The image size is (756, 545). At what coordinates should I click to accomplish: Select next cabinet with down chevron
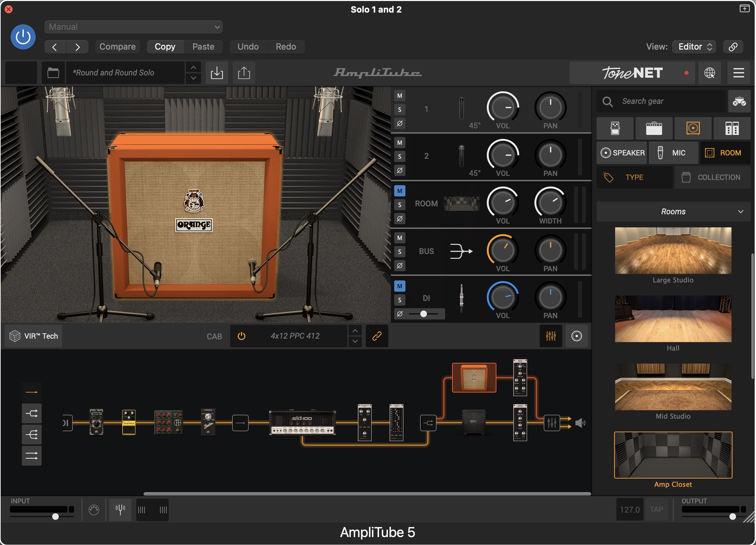pyautogui.click(x=355, y=341)
